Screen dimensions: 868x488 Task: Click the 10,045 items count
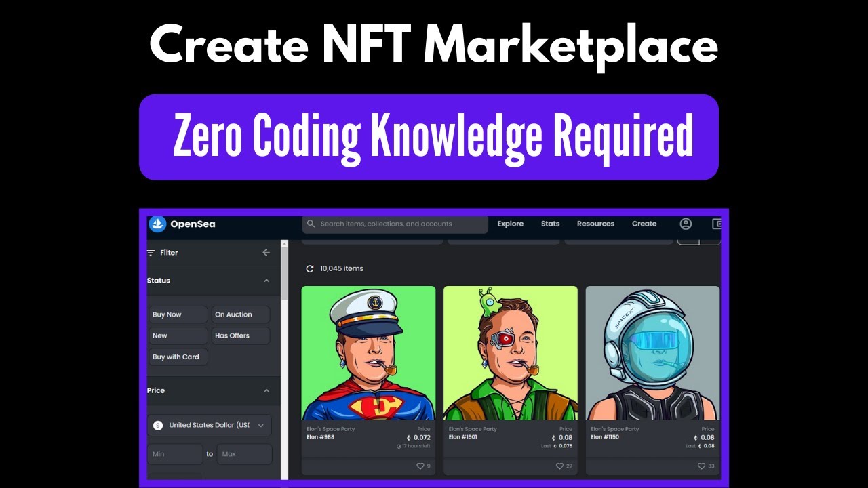[x=342, y=268]
